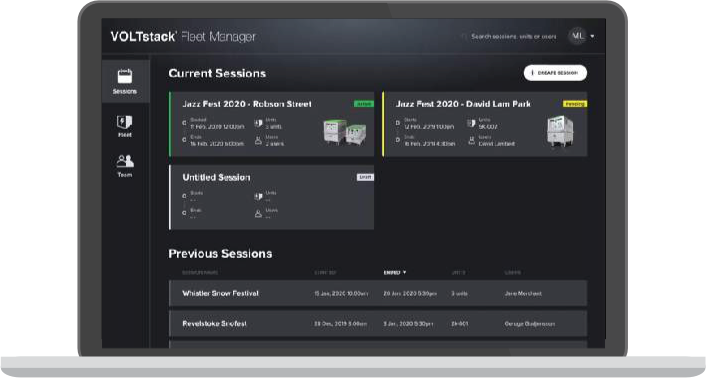
Task: Click users icon in Untitled Session card
Action: [x=258, y=214]
